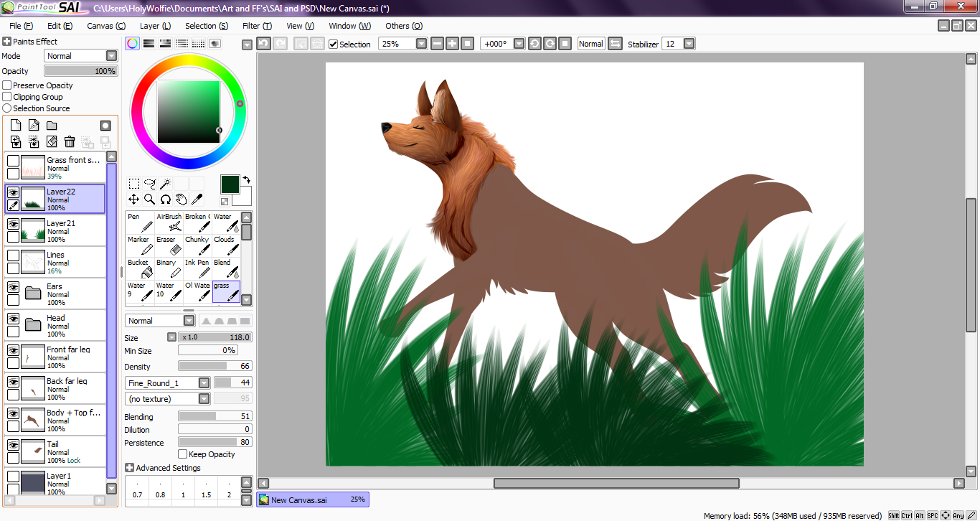Screen dimensions: 980x521
Task: Pick the AirBrush tool
Action: (169, 222)
